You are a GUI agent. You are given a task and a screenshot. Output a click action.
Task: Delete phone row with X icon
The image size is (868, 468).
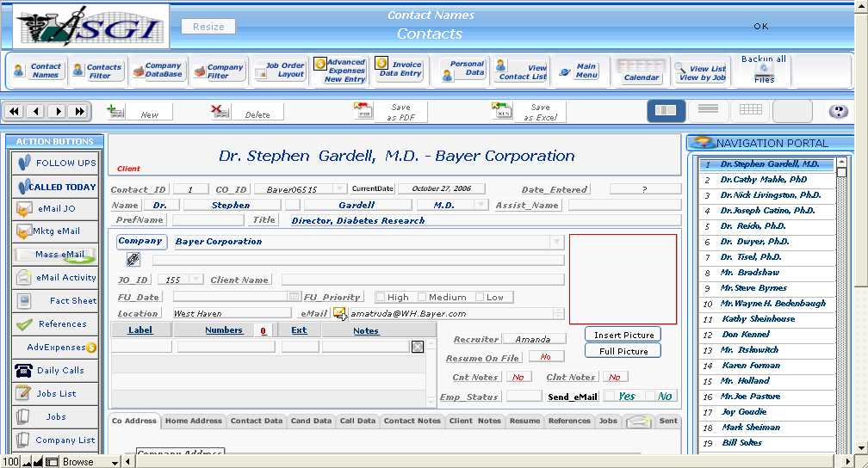(x=418, y=347)
